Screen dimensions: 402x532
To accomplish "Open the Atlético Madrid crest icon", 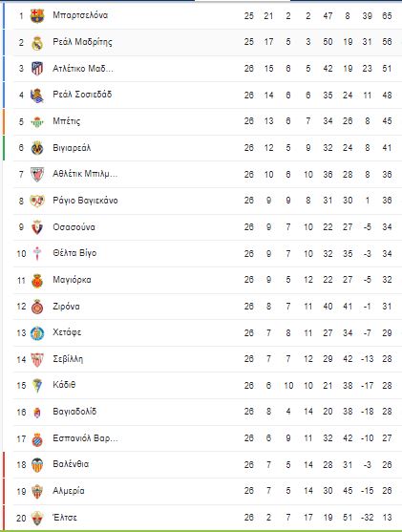I will [37, 69].
